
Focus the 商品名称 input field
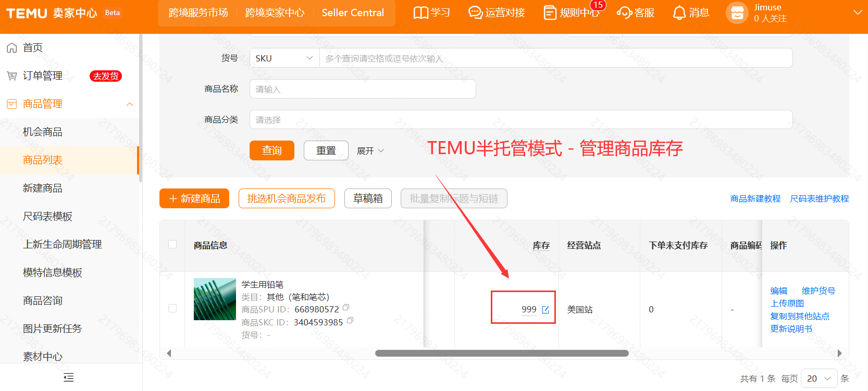[363, 89]
